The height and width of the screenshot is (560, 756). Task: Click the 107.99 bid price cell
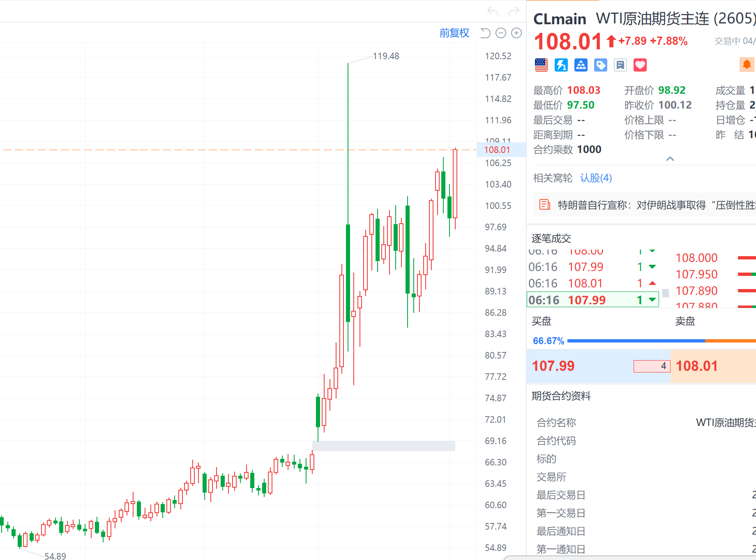[x=553, y=366]
